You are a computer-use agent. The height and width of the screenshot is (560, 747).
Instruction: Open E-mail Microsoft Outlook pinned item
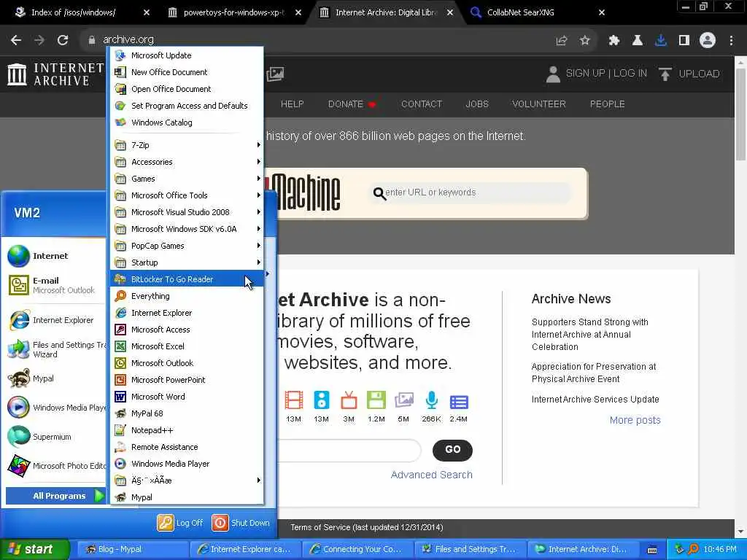click(x=55, y=285)
